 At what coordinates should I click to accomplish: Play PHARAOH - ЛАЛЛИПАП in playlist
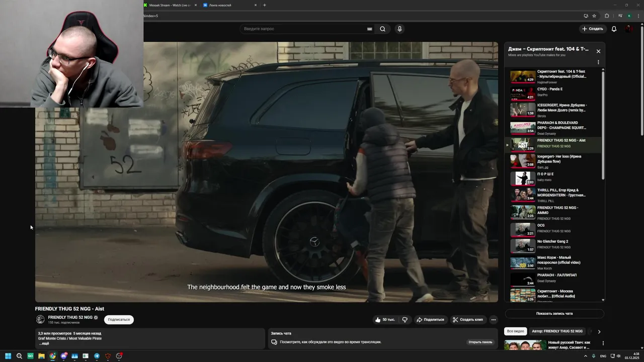[x=553, y=279]
